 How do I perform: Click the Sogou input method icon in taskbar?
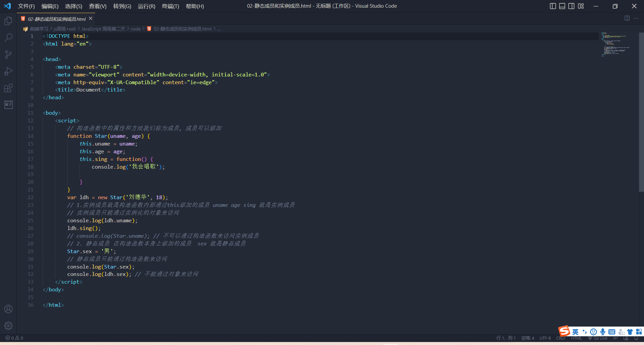click(563, 331)
